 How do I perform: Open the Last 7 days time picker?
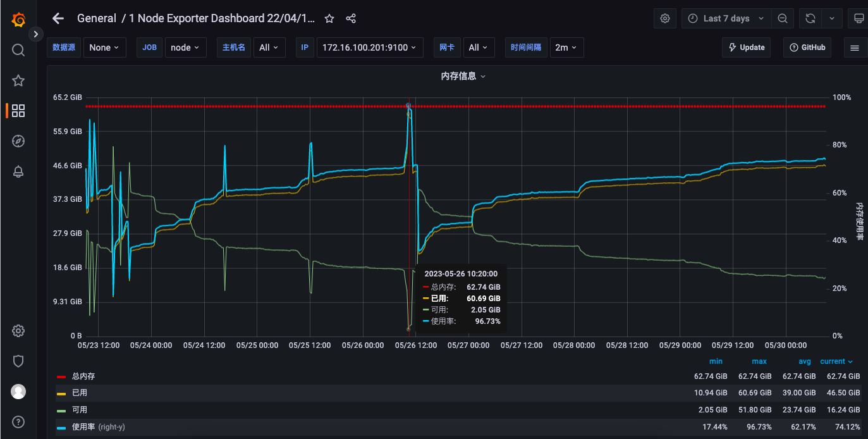(x=725, y=18)
